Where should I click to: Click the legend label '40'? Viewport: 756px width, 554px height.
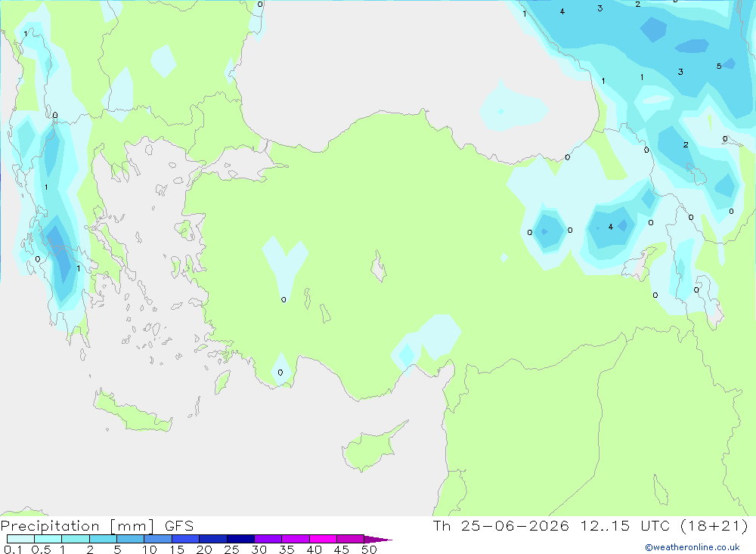(x=314, y=549)
